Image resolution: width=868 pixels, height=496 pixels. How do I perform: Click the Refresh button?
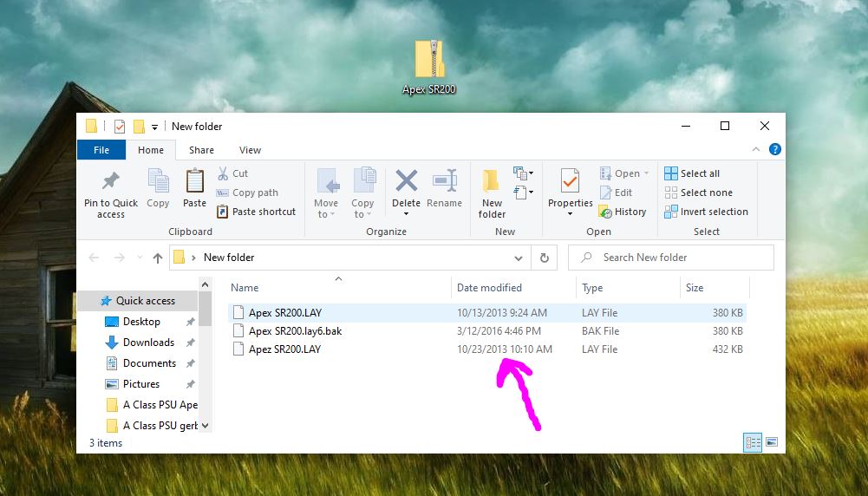[x=545, y=258]
